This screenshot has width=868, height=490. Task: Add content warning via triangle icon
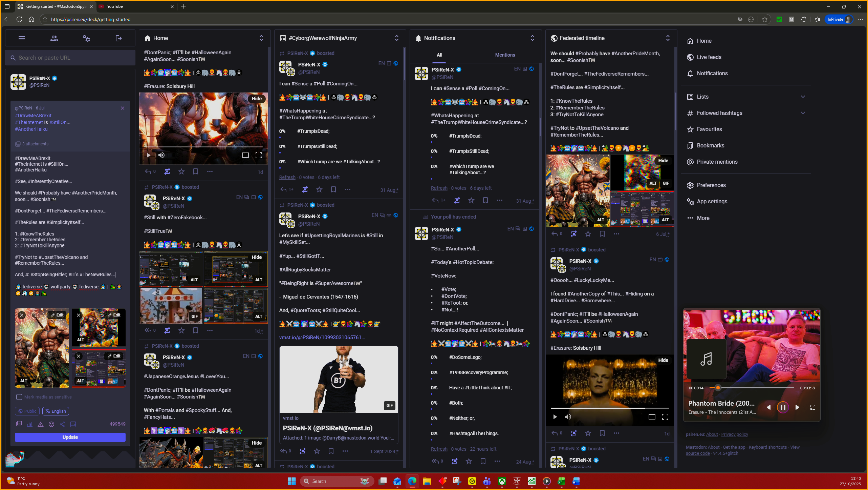(x=41, y=424)
